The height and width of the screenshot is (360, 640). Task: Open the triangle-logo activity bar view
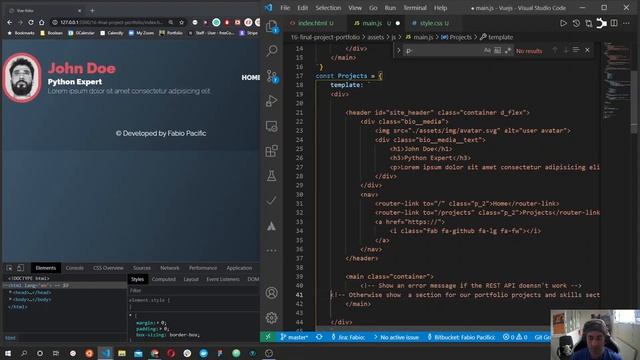pyautogui.click(x=271, y=226)
